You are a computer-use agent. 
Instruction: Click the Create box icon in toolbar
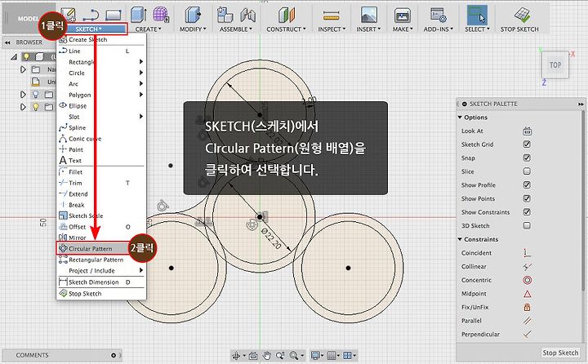(x=139, y=15)
